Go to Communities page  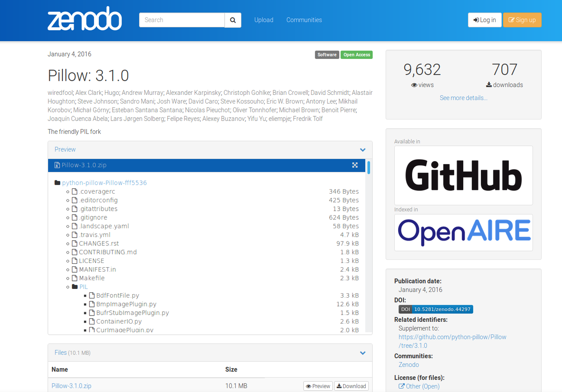(x=304, y=20)
